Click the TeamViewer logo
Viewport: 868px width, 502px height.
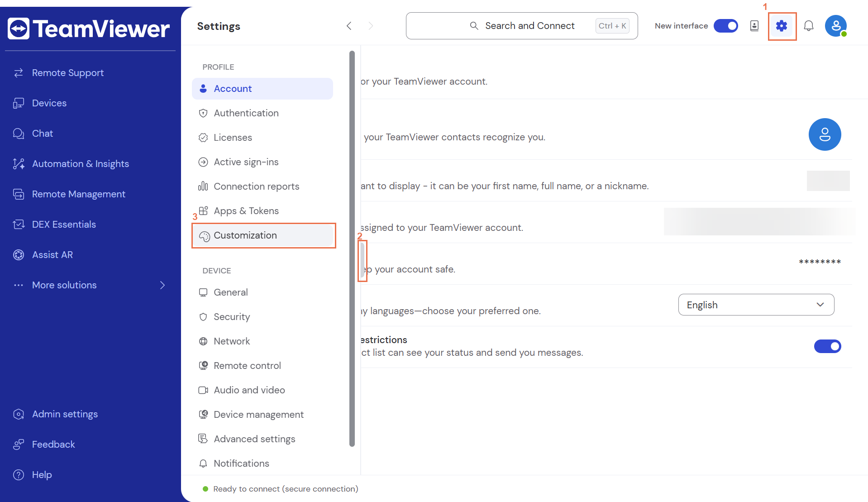[x=89, y=29]
